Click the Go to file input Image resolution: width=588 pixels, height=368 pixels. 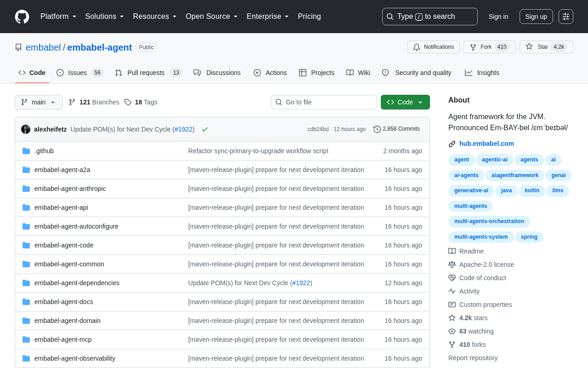[324, 102]
